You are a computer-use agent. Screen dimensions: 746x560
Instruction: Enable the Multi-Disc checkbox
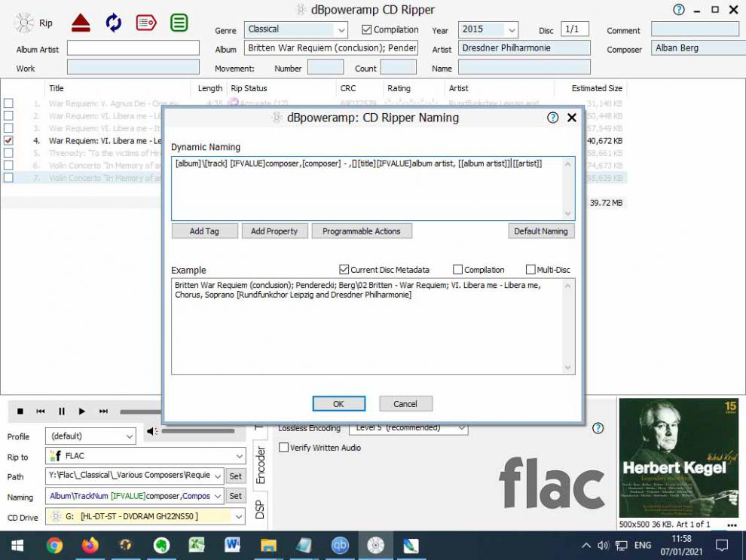[x=530, y=270]
